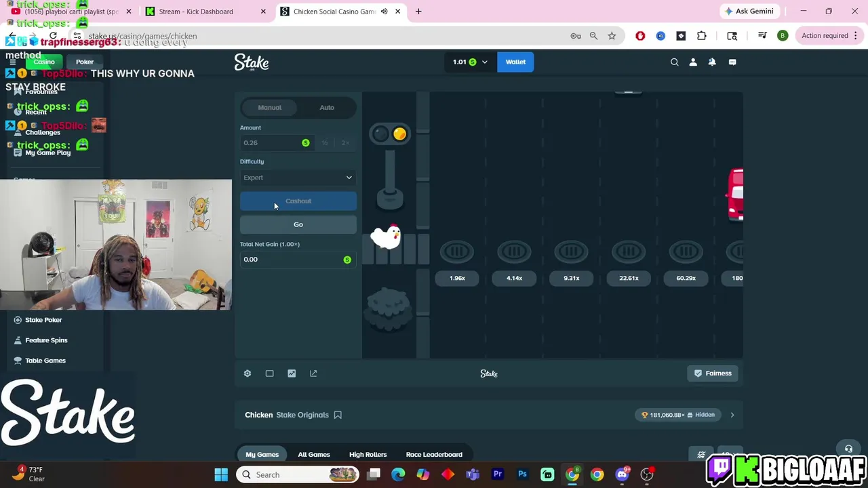Open the green B profile avatar
The height and width of the screenshot is (488, 868).
click(783, 36)
